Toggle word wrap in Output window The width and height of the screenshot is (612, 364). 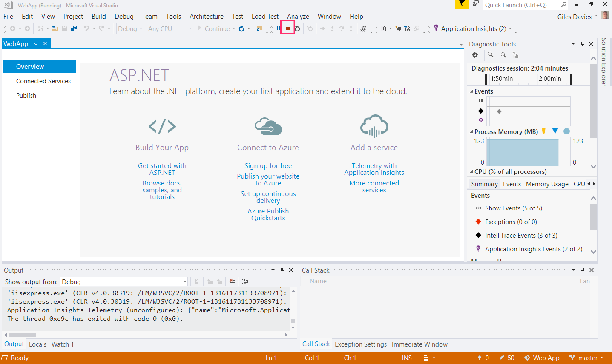pos(245,281)
